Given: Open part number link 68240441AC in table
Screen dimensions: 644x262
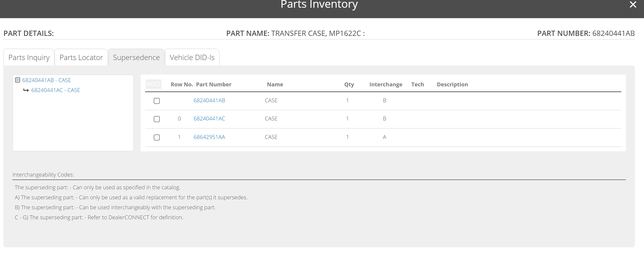Looking at the screenshot, I should [x=209, y=118].
